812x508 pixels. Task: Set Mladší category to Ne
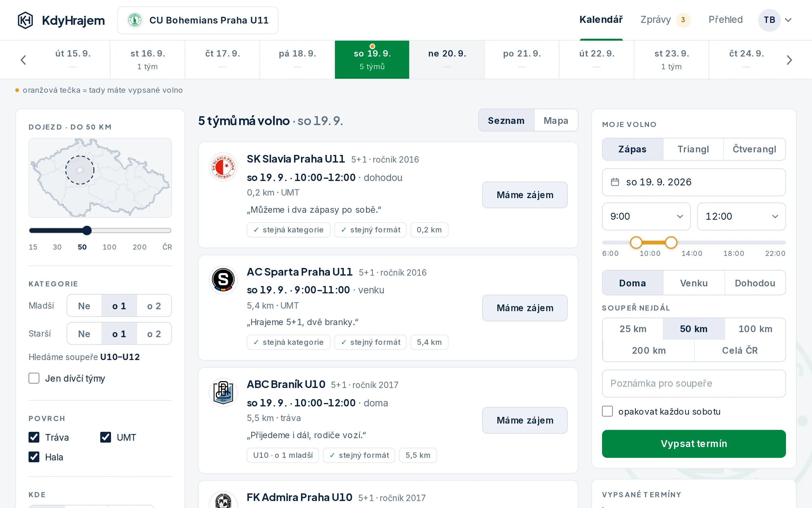click(84, 306)
